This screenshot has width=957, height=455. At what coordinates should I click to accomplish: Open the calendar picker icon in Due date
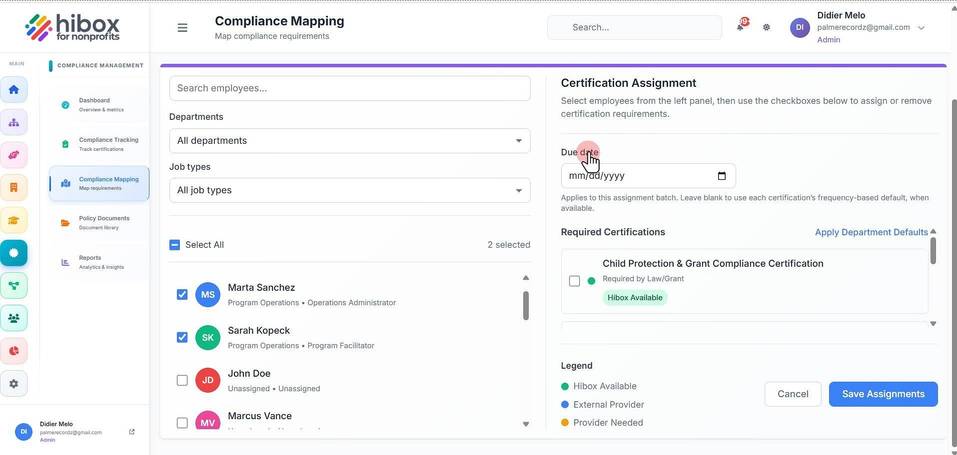[722, 176]
